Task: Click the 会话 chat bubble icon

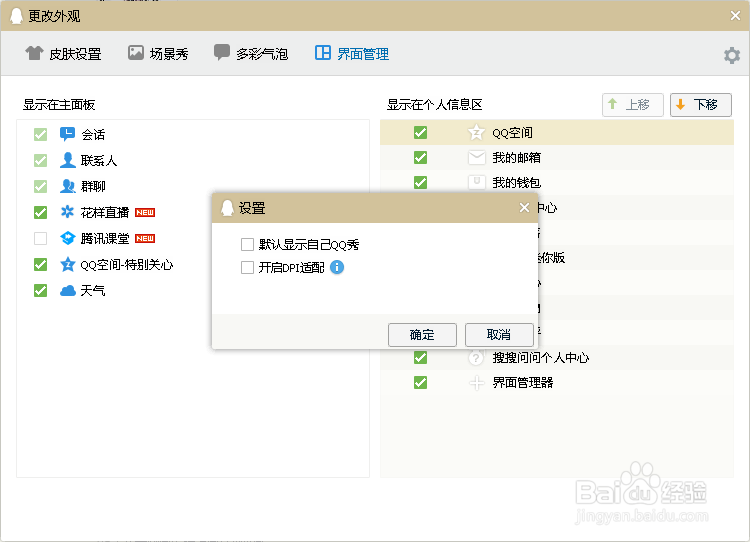Action: point(67,134)
